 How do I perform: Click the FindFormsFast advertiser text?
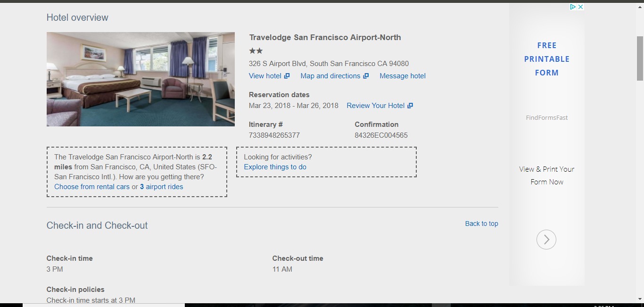pos(547,118)
